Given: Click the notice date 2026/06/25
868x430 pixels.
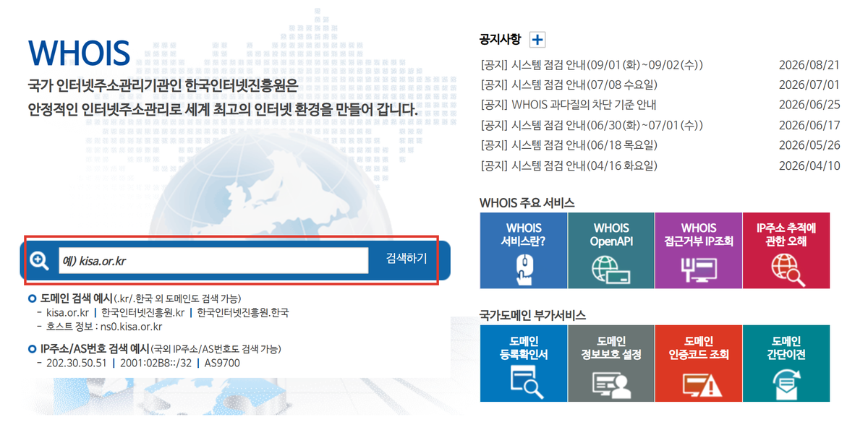Looking at the screenshot, I should click(x=809, y=105).
